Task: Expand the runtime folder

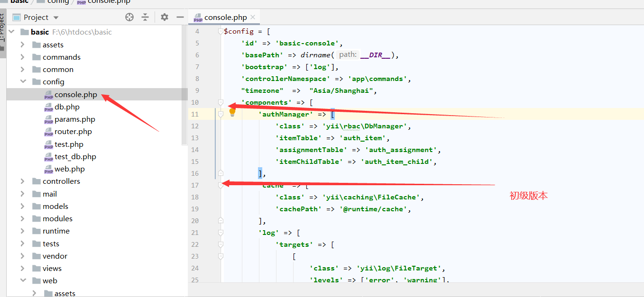Action: tap(22, 231)
